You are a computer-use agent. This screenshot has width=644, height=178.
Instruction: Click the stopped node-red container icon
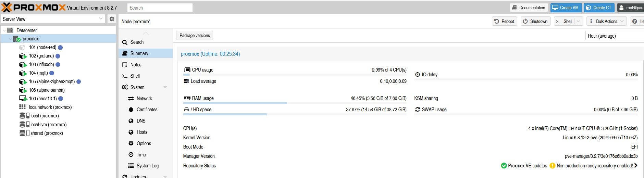[23, 48]
